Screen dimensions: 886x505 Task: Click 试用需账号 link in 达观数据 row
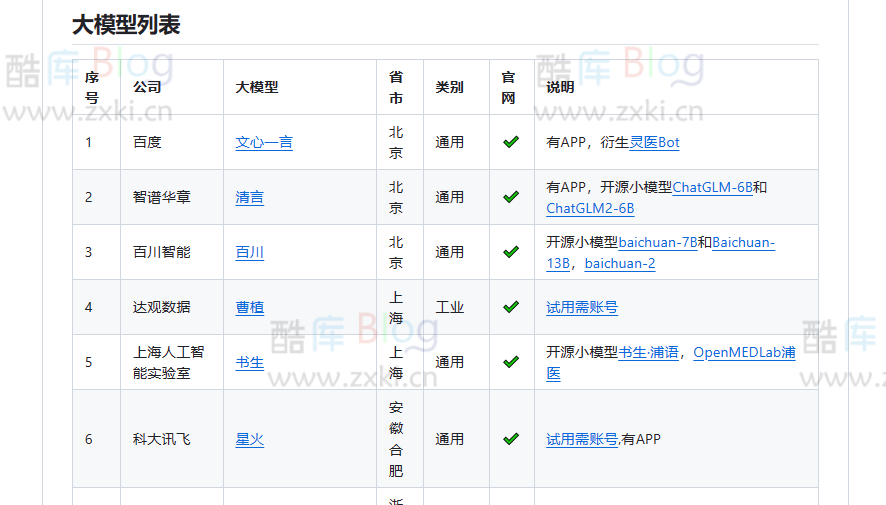point(582,307)
